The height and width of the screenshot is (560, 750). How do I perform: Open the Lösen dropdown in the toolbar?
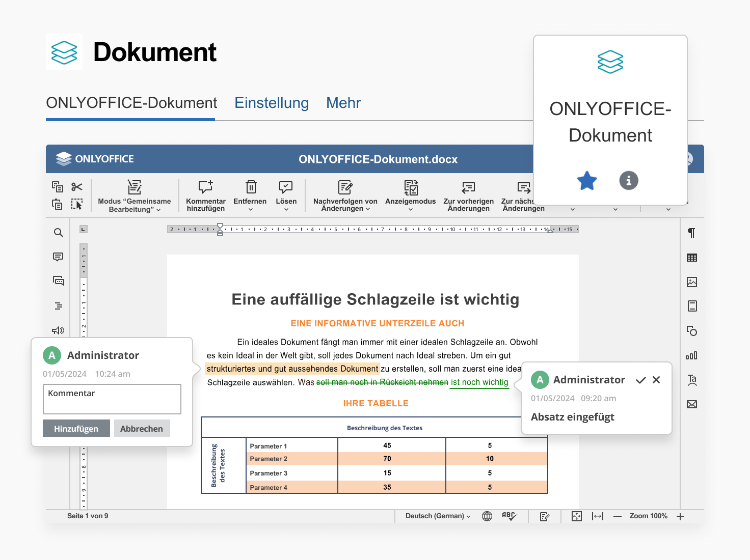(x=286, y=196)
